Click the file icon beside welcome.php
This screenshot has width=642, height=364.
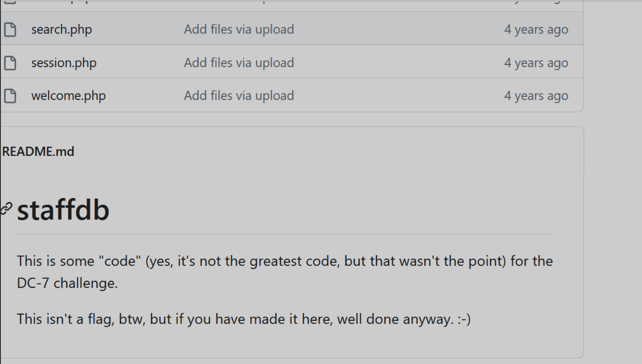10,96
